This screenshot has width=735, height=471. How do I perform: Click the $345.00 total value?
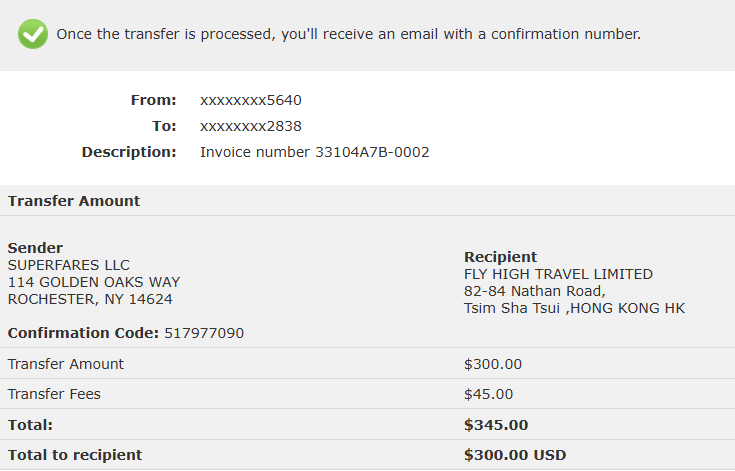click(496, 425)
